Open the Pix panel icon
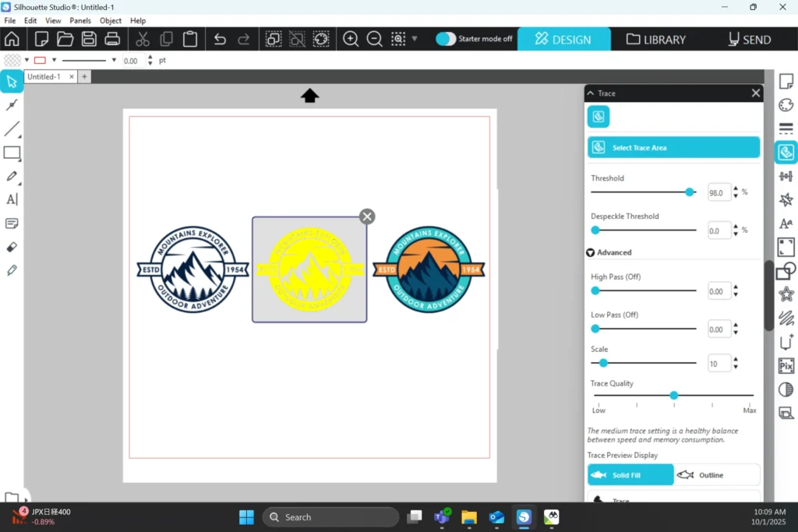The width and height of the screenshot is (798, 532). click(786, 366)
